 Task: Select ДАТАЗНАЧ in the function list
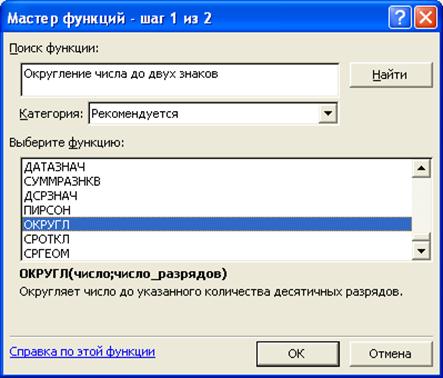coord(217,167)
